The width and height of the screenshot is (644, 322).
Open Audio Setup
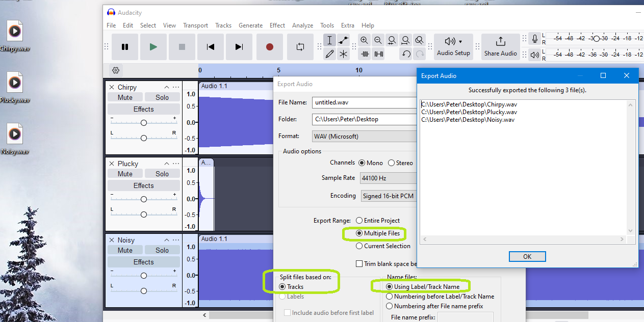(453, 46)
